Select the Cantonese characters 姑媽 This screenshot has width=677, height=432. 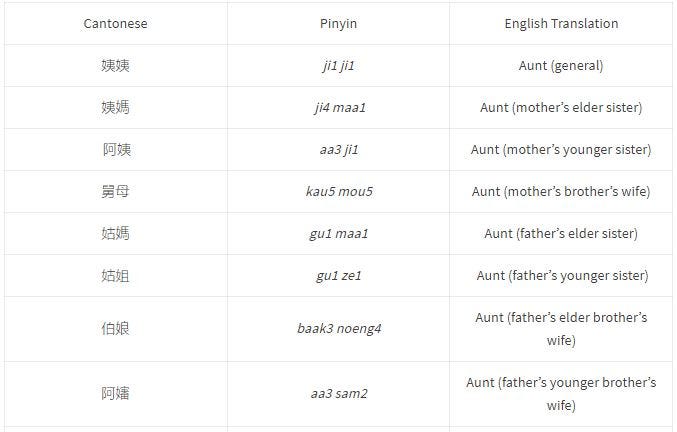pyautogui.click(x=116, y=234)
